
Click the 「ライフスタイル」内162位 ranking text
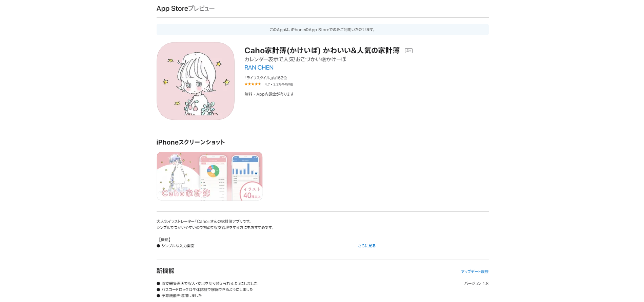[x=266, y=78]
